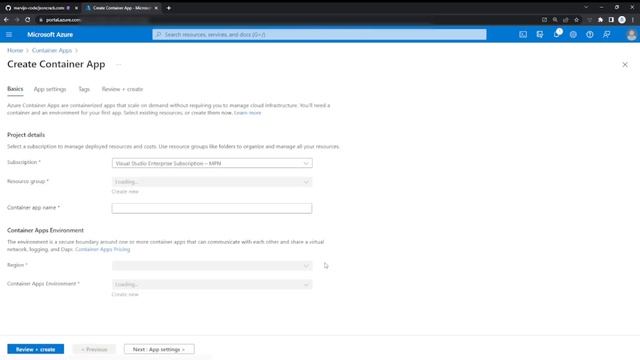Image resolution: width=640 pixels, height=360 pixels.
Task: Open the Notifications bell in Azure header
Action: coord(557,34)
